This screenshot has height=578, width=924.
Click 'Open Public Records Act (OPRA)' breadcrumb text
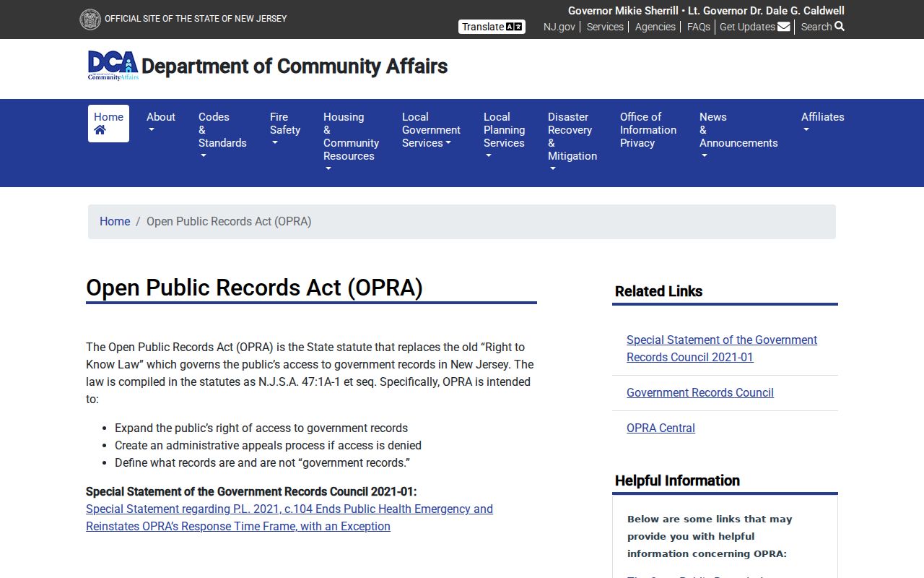[229, 221]
